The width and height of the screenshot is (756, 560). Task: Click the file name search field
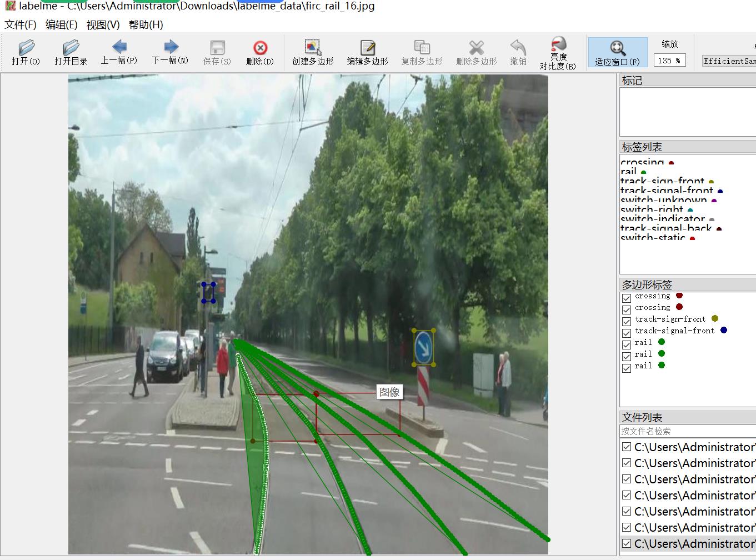687,431
